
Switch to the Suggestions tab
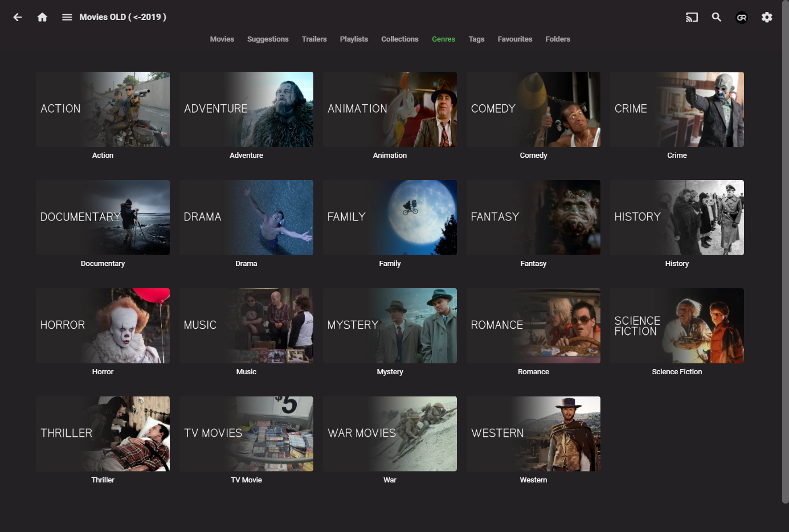268,39
